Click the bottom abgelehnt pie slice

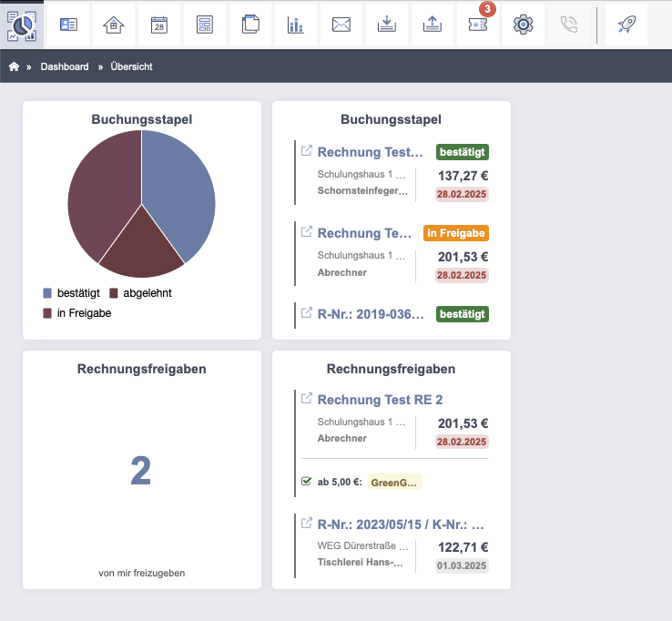141,249
